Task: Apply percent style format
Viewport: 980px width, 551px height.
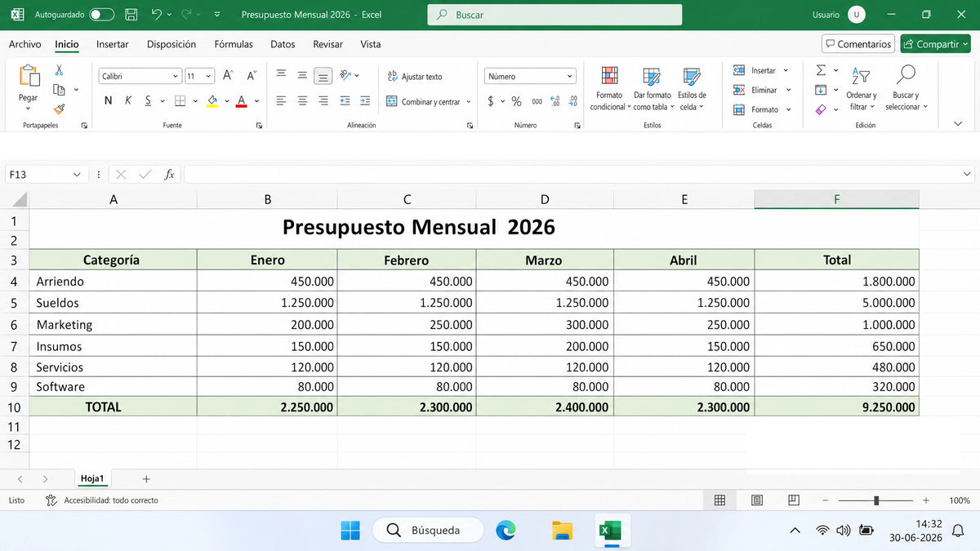Action: 516,101
